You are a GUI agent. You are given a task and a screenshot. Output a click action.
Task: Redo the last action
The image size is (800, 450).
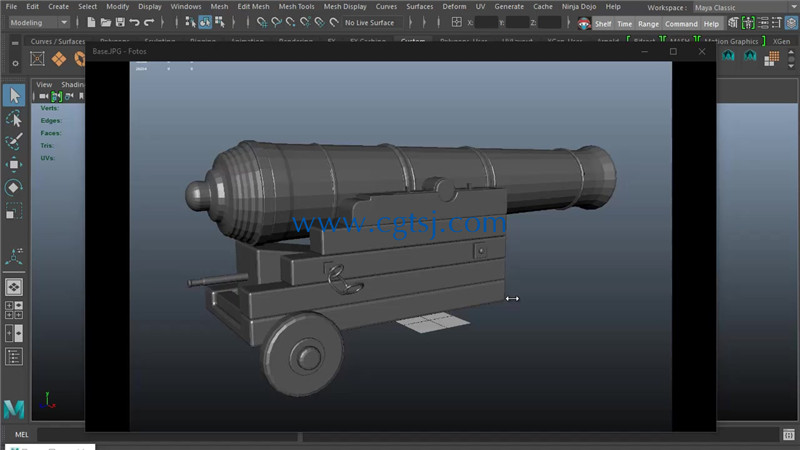click(x=149, y=22)
